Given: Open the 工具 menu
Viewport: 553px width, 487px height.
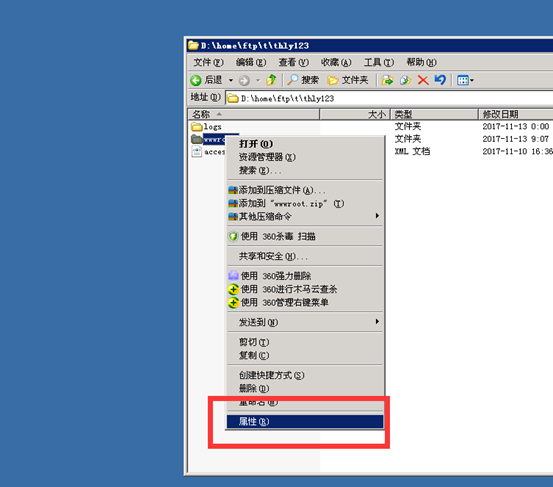Looking at the screenshot, I should pos(379,62).
